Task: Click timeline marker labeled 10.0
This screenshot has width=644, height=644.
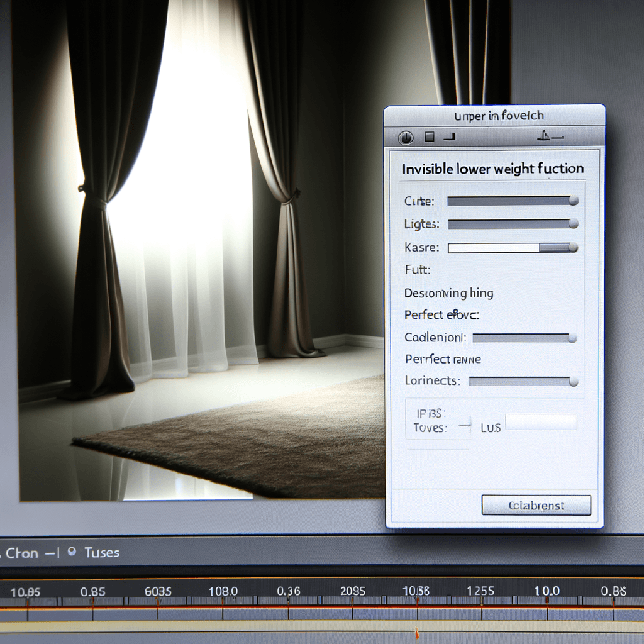Action: point(547,591)
